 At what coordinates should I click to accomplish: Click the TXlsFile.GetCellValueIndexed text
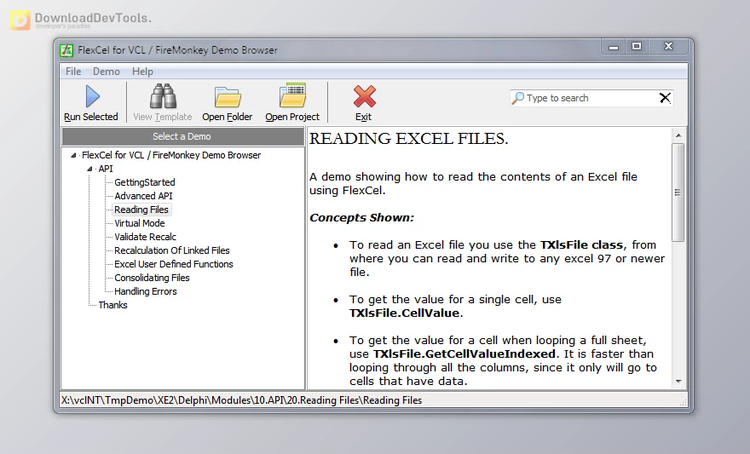point(464,354)
